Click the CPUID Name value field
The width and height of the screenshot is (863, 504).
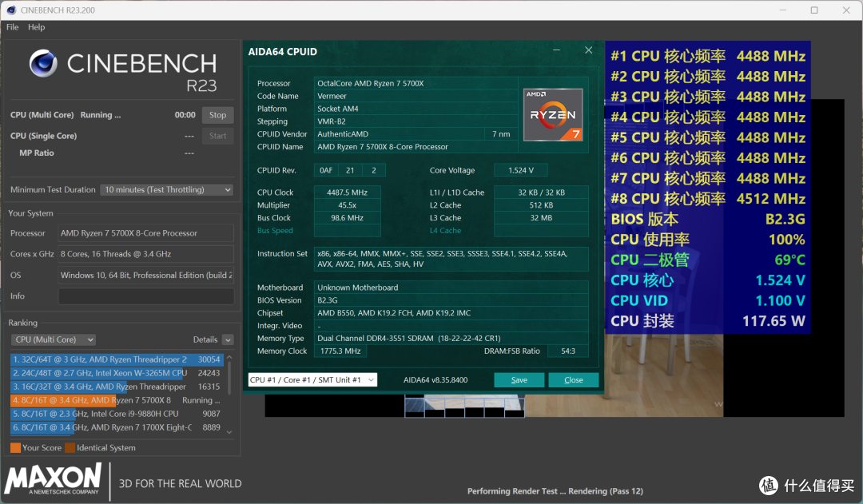416,147
